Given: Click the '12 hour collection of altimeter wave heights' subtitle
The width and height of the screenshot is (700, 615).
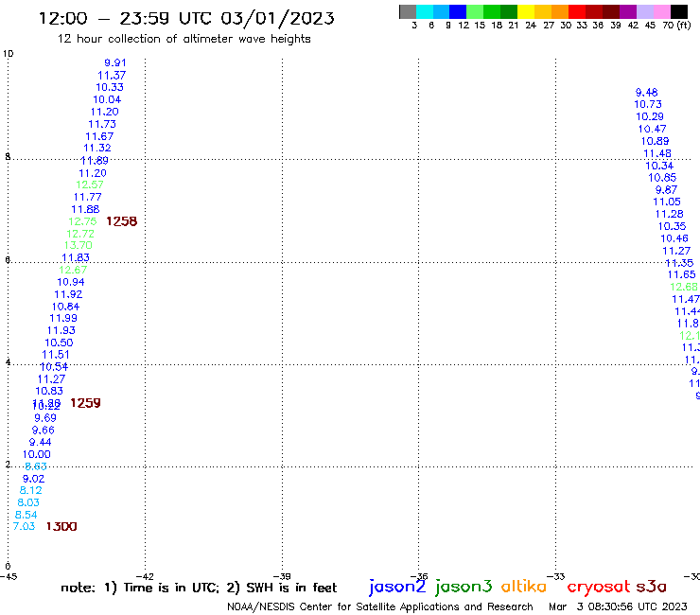Looking at the screenshot, I should coord(184,39).
